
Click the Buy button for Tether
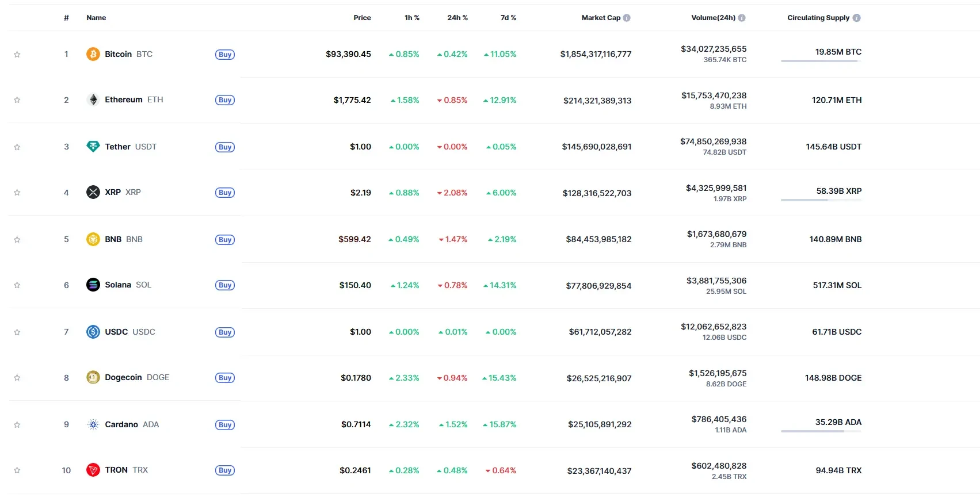click(x=225, y=147)
